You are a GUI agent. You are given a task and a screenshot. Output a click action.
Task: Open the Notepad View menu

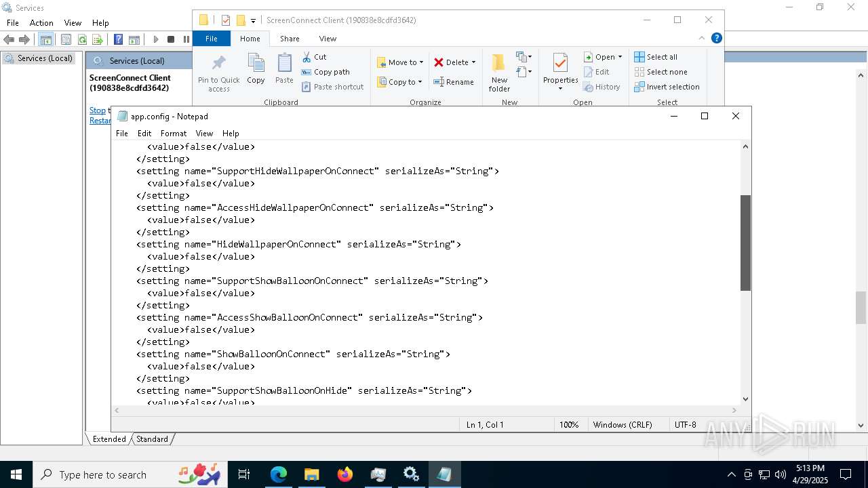click(204, 134)
